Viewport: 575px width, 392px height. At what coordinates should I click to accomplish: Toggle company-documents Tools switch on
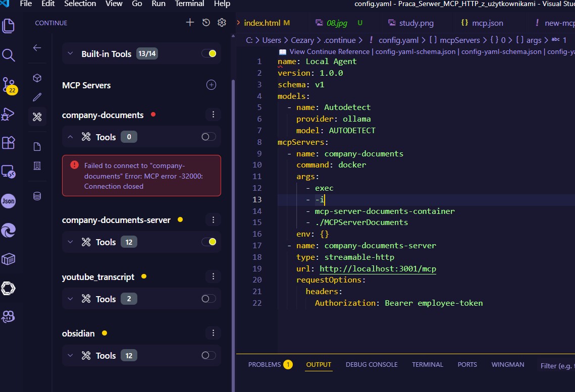pos(208,137)
